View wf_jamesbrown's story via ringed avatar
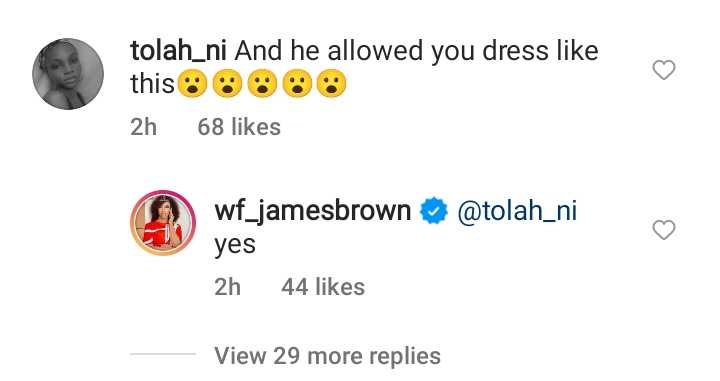Screen dimensions: 720x381 point(163,222)
